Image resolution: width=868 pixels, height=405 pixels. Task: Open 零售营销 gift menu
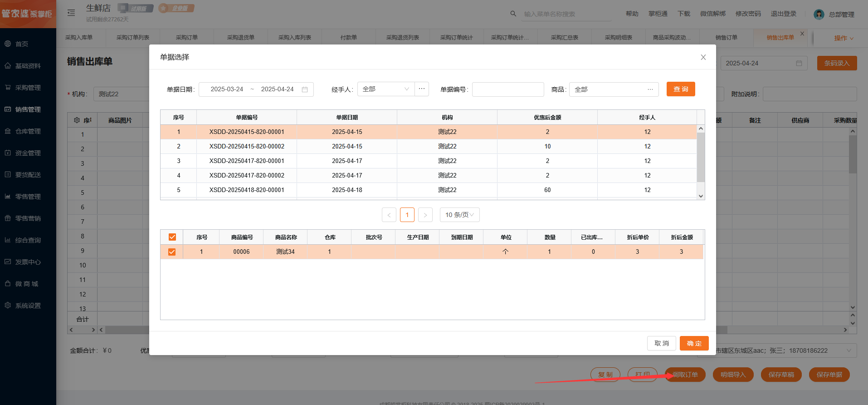28,218
